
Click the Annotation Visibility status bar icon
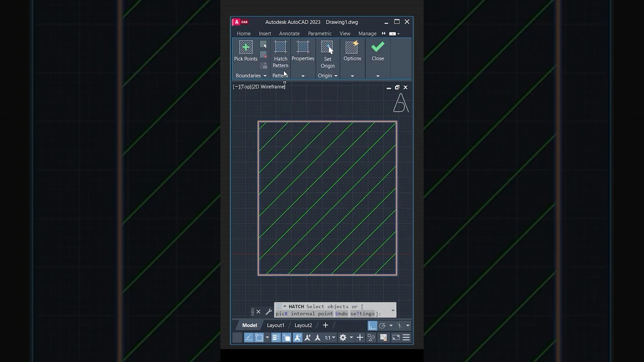tap(297, 337)
